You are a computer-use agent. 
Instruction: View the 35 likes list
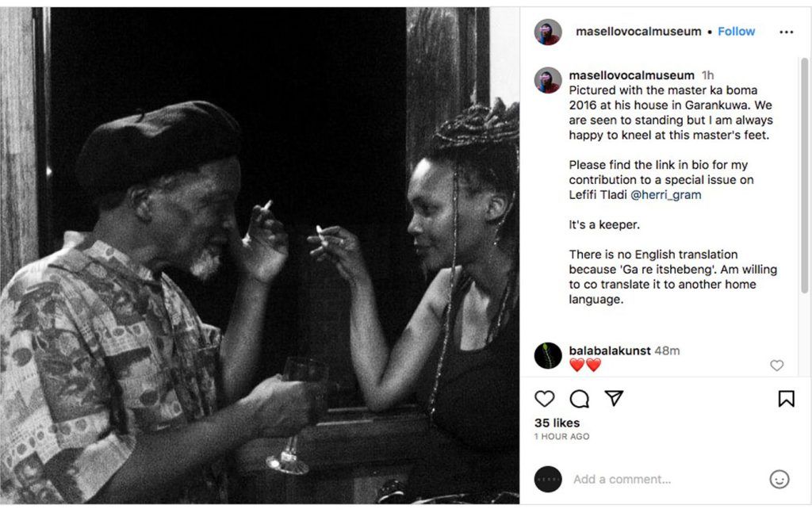pos(557,423)
